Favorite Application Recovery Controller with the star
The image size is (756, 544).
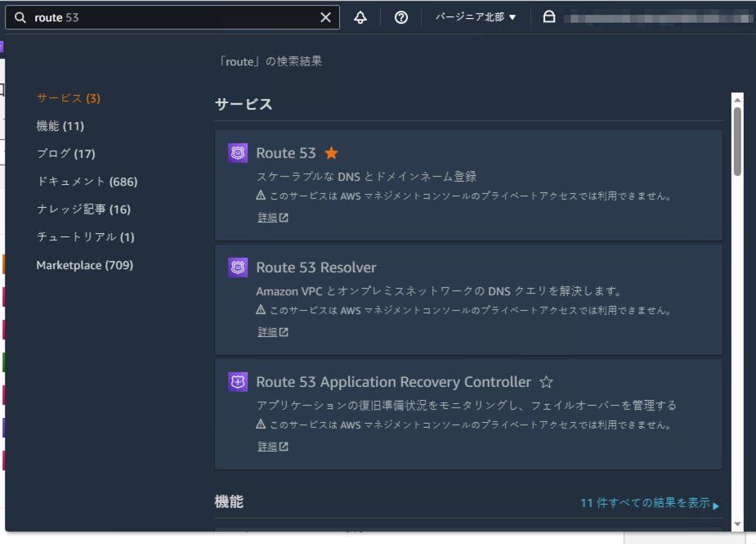[x=546, y=382]
